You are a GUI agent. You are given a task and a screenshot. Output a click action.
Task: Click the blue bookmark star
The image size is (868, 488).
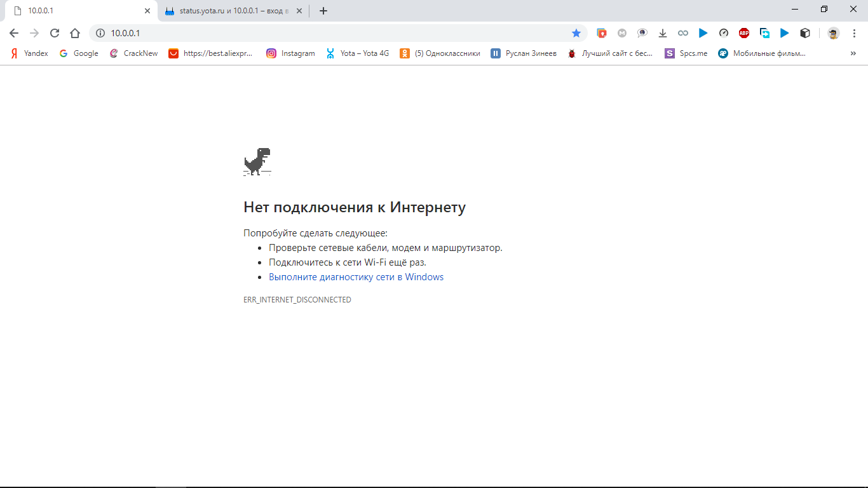tap(576, 33)
